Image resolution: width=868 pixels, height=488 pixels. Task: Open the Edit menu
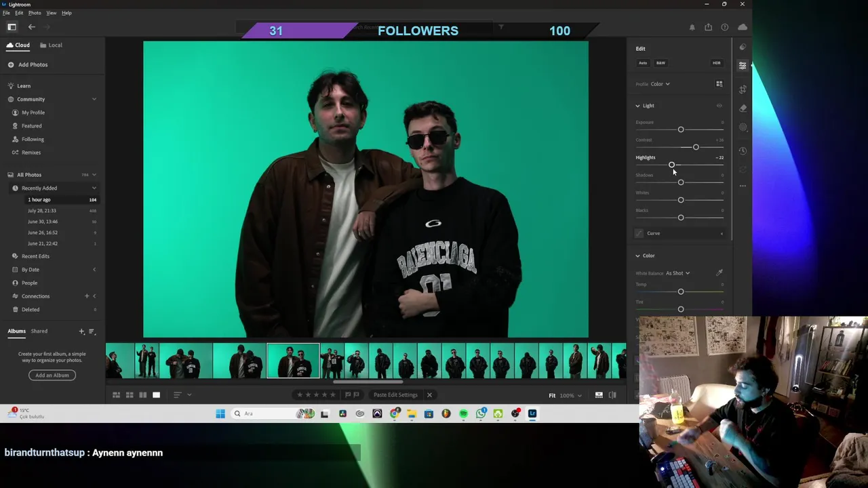pyautogui.click(x=19, y=13)
